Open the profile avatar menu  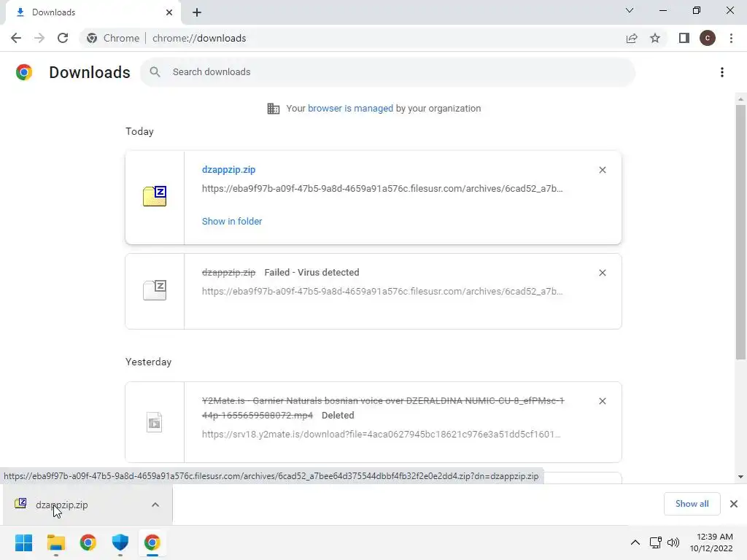pos(708,38)
